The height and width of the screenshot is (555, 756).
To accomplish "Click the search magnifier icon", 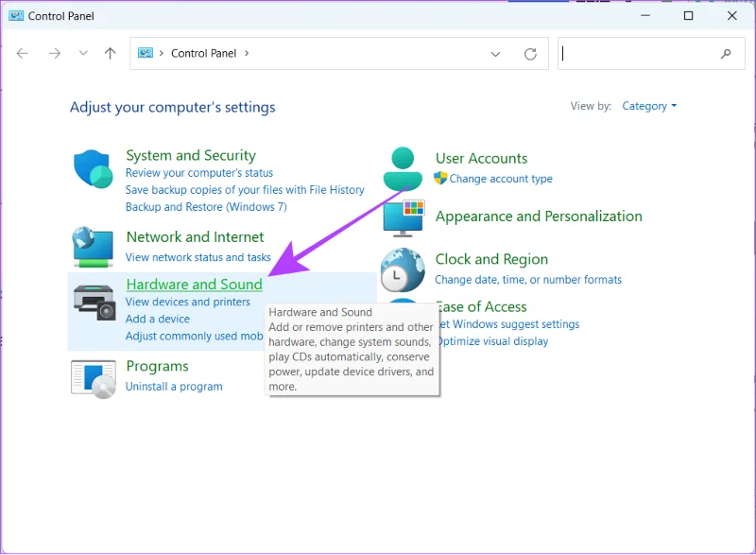I will [x=726, y=54].
